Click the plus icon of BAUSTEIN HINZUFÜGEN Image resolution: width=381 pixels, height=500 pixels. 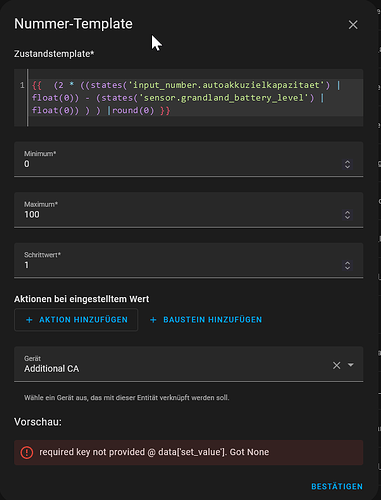[x=153, y=320]
